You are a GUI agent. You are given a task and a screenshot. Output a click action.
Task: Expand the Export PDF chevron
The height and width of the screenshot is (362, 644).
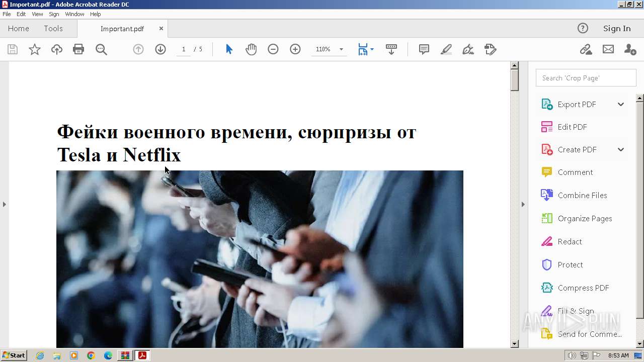[x=621, y=104]
